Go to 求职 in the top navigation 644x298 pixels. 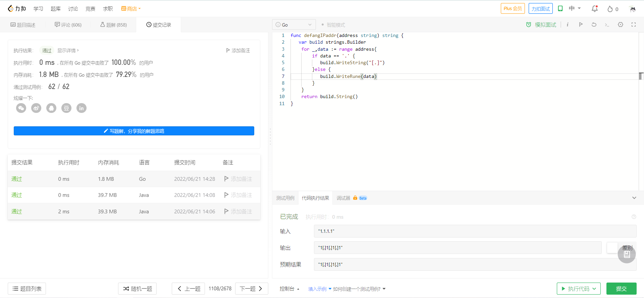[108, 9]
